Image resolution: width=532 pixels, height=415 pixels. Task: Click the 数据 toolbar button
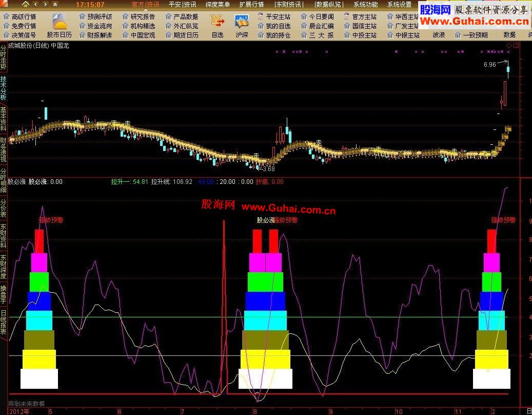click(509, 35)
